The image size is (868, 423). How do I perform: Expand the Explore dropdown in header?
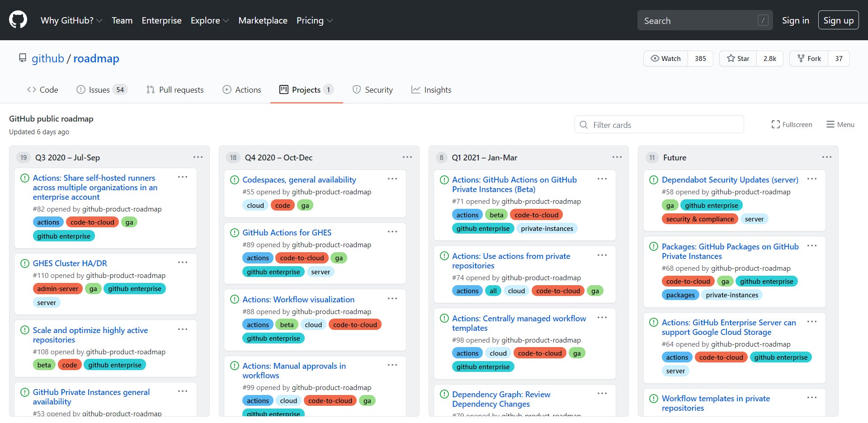click(209, 20)
